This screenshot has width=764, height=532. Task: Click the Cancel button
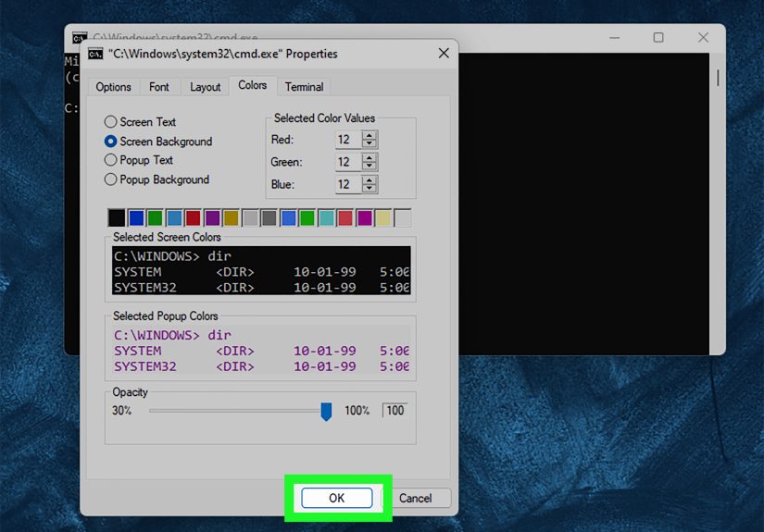(416, 498)
